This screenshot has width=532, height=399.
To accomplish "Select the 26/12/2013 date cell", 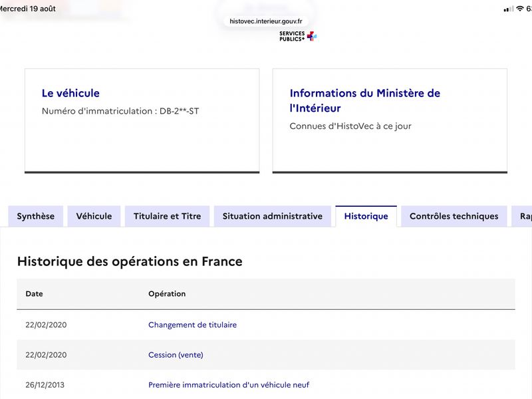I will pos(45,385).
